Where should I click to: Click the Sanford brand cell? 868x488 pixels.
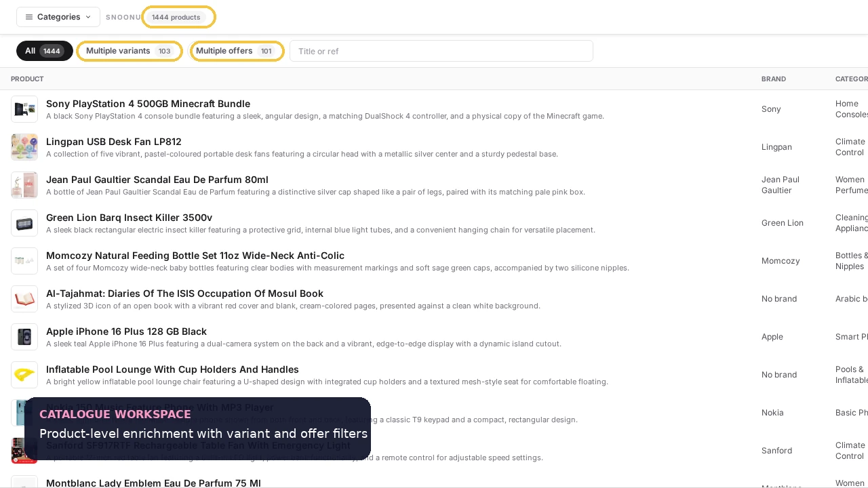[x=776, y=451]
